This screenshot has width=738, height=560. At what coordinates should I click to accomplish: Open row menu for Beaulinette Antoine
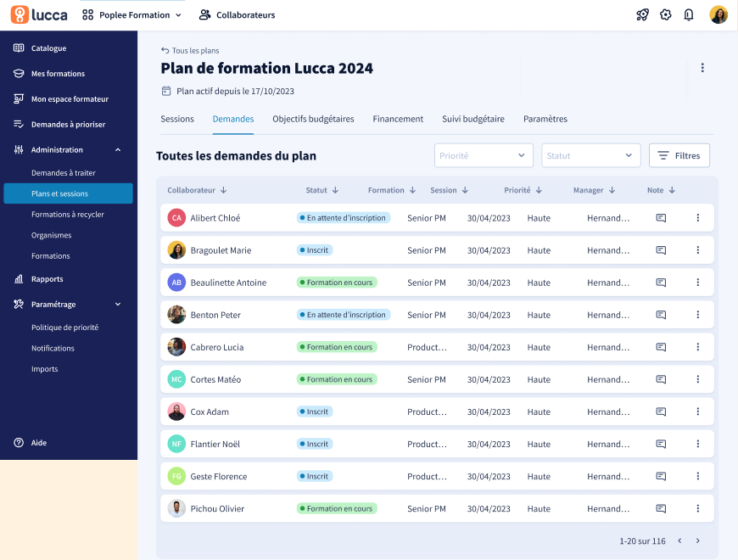click(698, 283)
